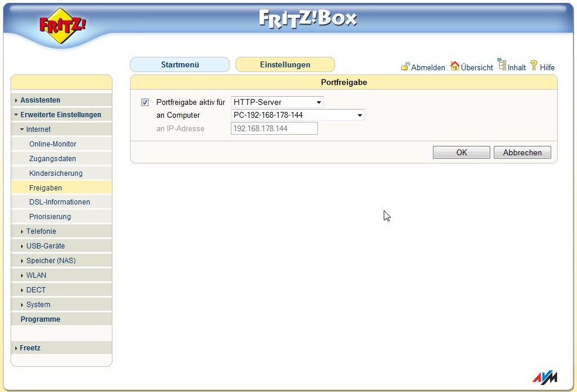Expand the USB-Geräte submenu
Image resolution: width=577 pixels, height=392 pixels.
[62, 246]
